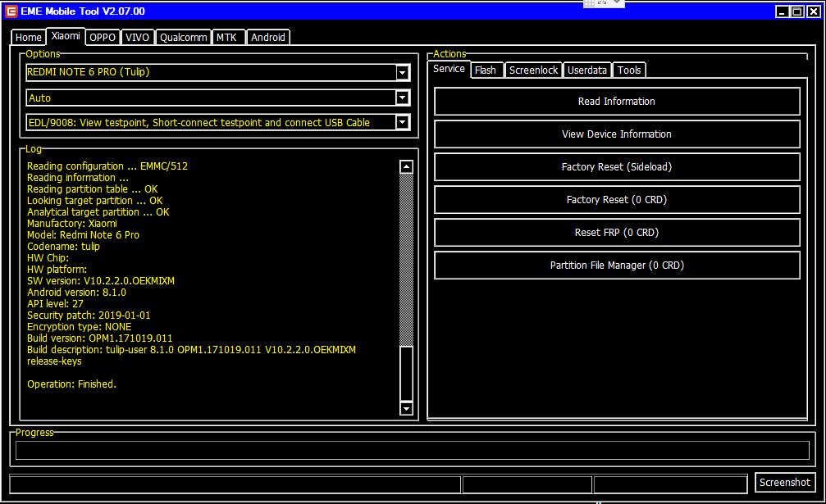Open the Userdata actions tab
Screen dimensions: 826x504
point(586,70)
